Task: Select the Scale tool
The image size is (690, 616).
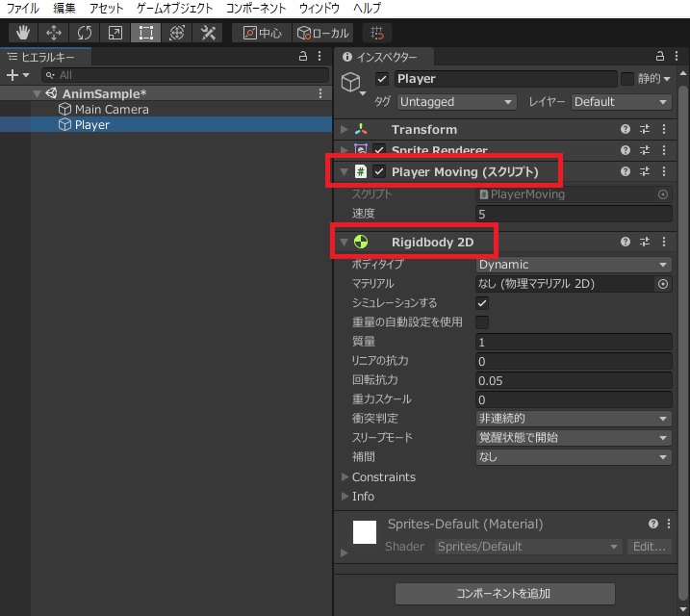Action: point(115,33)
